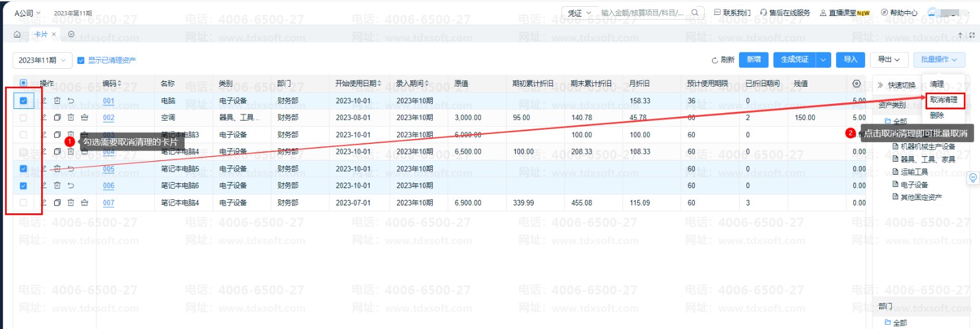This screenshot has height=329, width=980.
Task: Open the floating assistant chat icon
Action: click(x=973, y=178)
